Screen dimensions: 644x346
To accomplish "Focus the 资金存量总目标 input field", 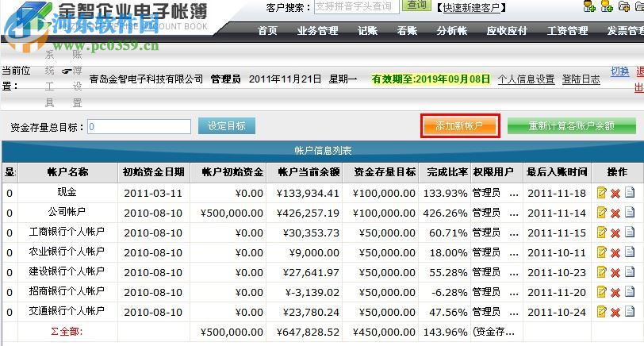I will [139, 126].
